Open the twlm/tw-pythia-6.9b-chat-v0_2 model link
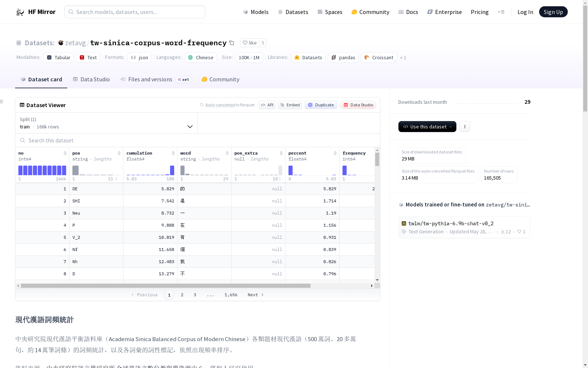This screenshot has width=588, height=368. click(451, 223)
